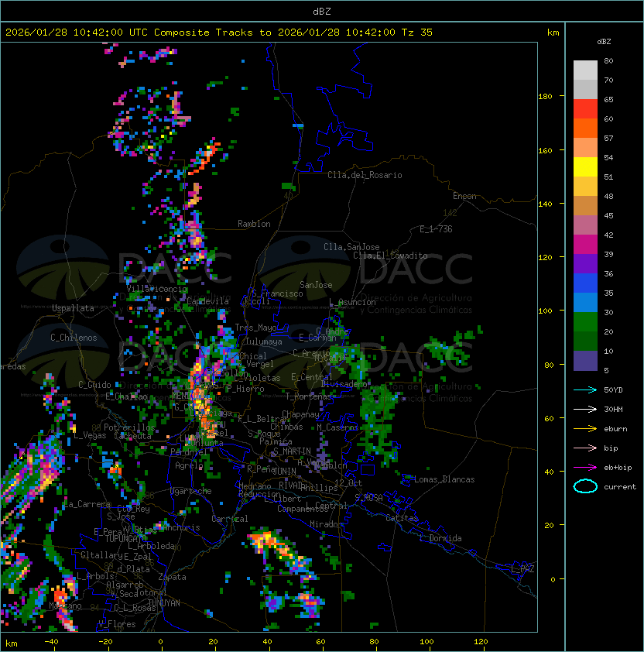Click map label 'E_1-736'
Viewport: 644px width, 652px height.
coord(436,229)
